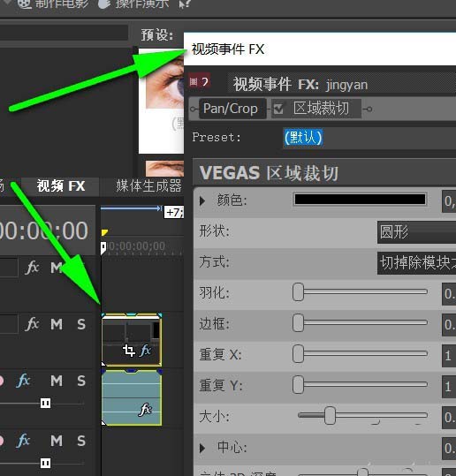Click the 中心 value field
Screen dimensions: 456x476
click(x=449, y=449)
